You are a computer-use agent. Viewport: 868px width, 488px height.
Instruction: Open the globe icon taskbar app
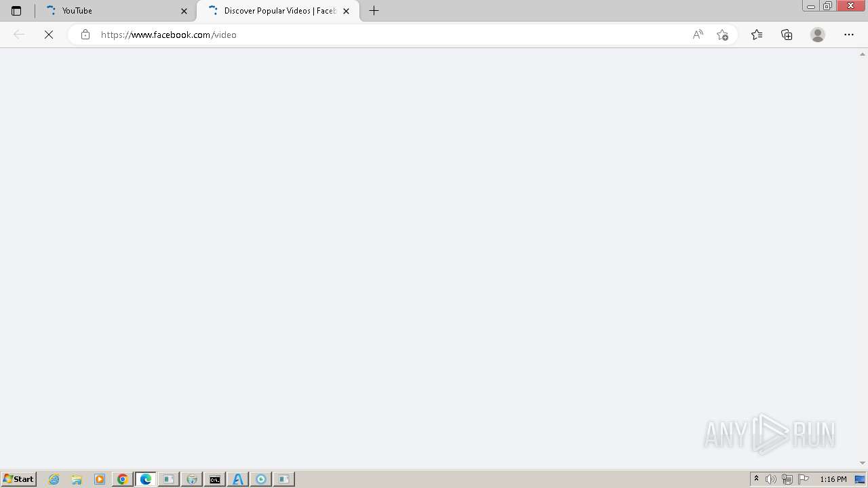(x=192, y=479)
